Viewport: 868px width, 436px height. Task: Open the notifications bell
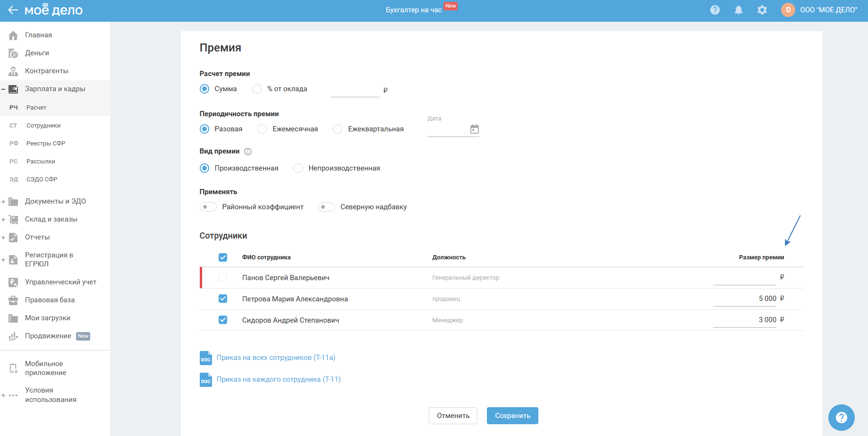(x=739, y=10)
